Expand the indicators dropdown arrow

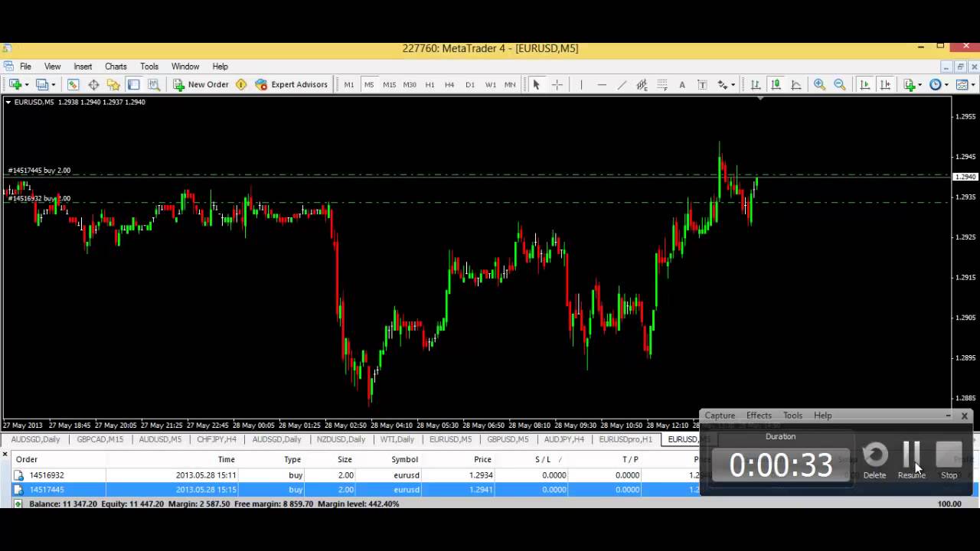(920, 84)
